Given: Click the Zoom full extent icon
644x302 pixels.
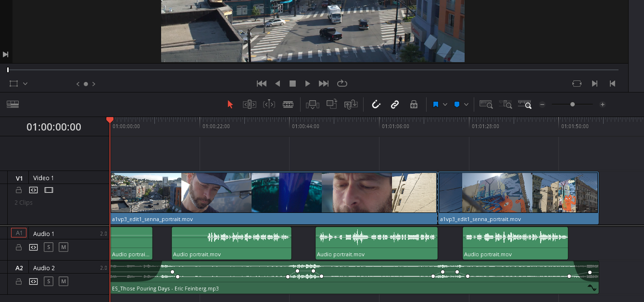Looking at the screenshot, I should click(x=486, y=105).
